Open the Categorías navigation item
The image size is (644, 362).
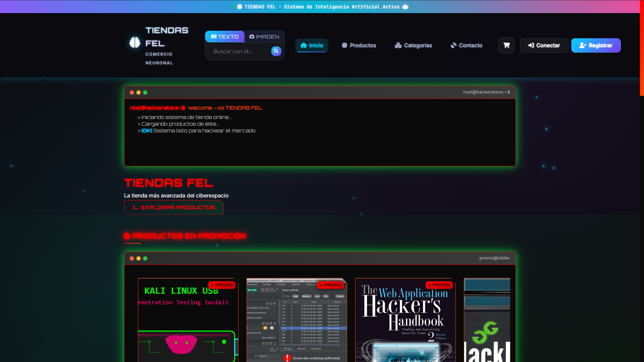tap(413, 45)
